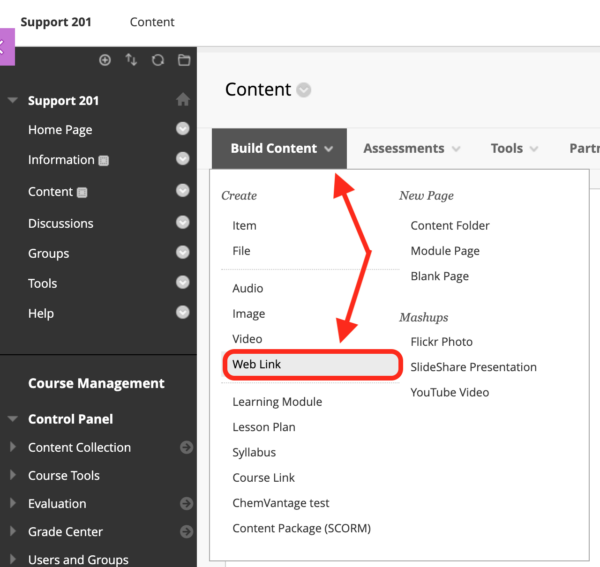Collapse the Support 201 menu triangle

tap(13, 100)
